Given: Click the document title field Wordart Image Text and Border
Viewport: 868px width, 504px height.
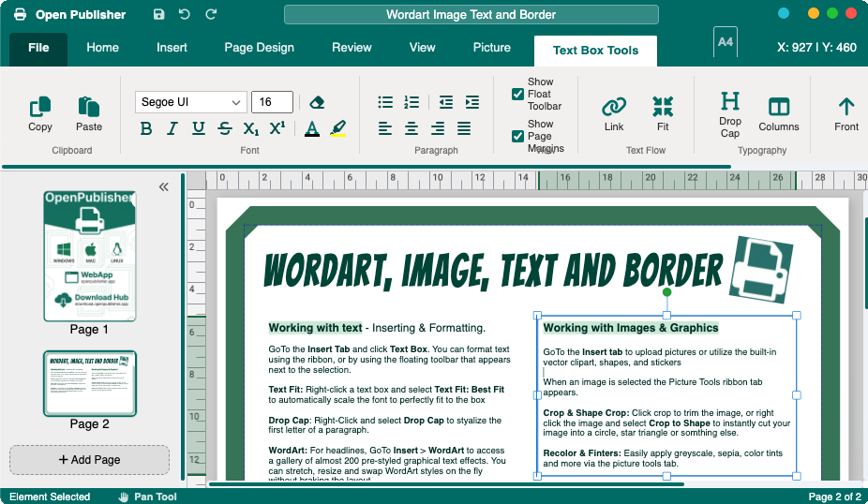Looking at the screenshot, I should (471, 14).
